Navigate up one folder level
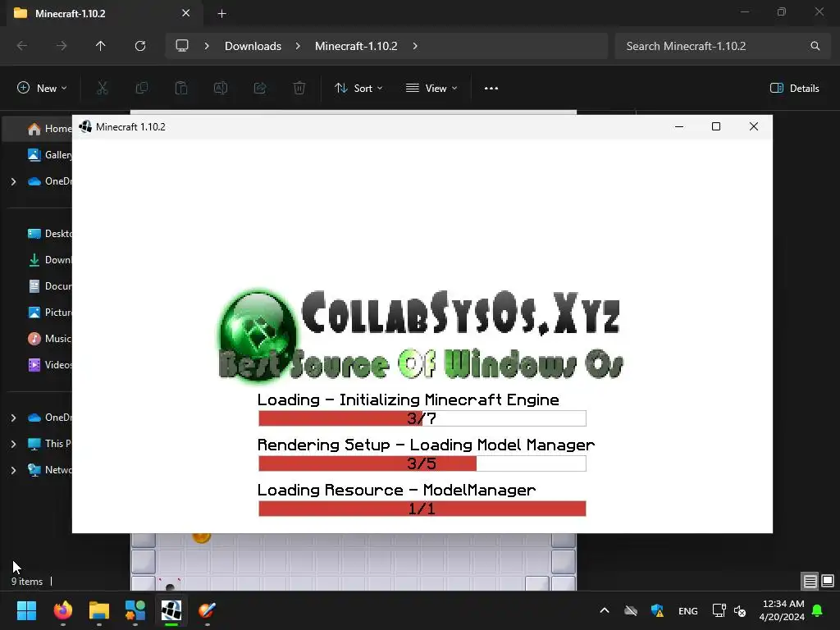The image size is (840, 630). [101, 46]
